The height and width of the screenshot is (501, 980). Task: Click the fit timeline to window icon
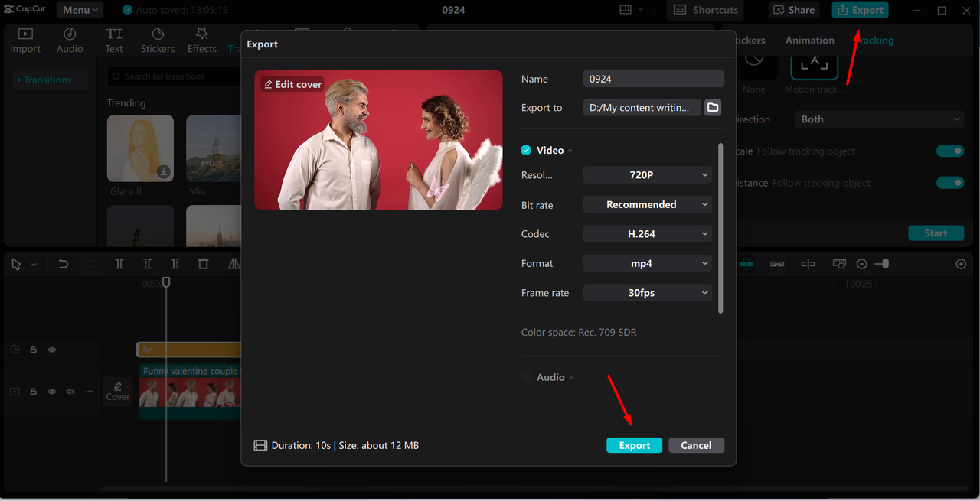click(839, 264)
